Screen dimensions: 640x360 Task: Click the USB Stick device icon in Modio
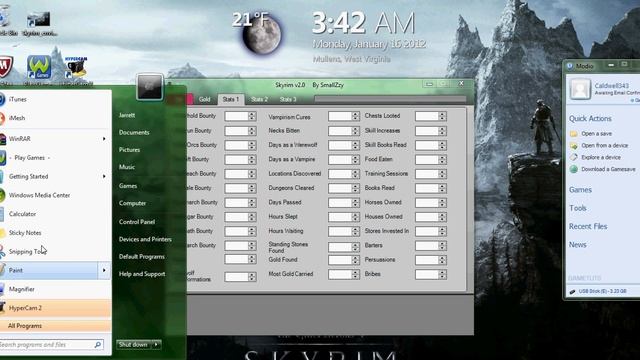[x=572, y=291]
